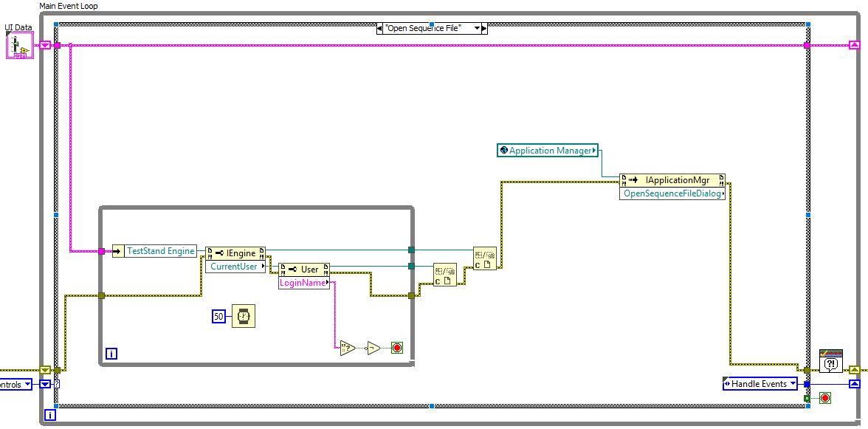Go to next event case with right arrow
Image resolution: width=868 pixels, height=429 pixels.
pyautogui.click(x=484, y=27)
